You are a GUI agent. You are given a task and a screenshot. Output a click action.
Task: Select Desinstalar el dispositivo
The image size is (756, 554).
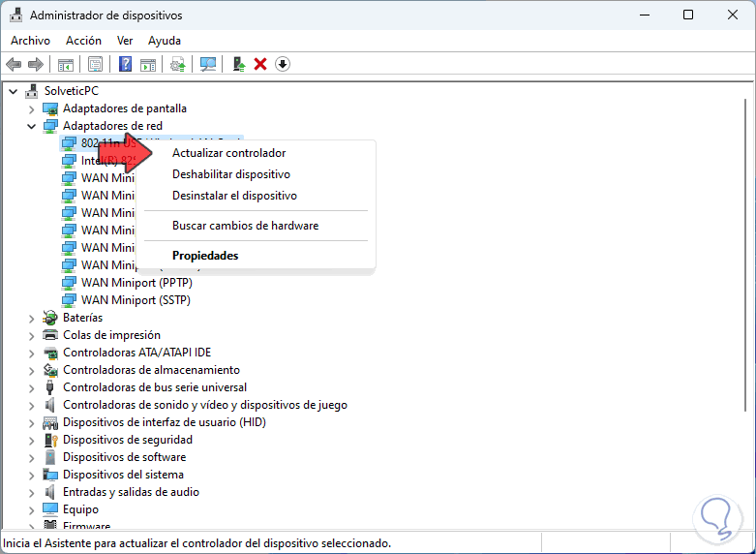pyautogui.click(x=256, y=196)
